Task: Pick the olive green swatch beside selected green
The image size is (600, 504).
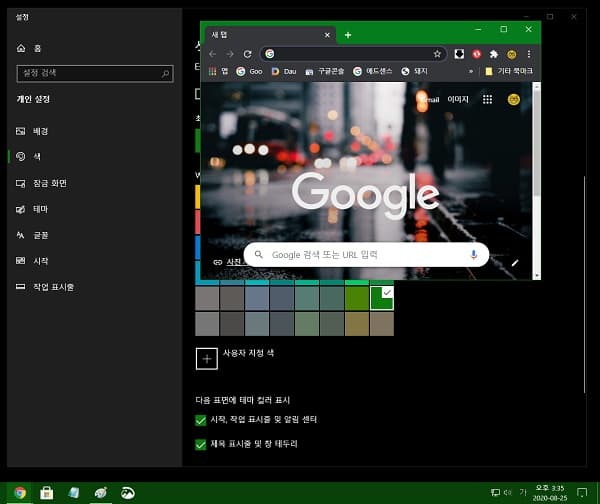Action: tap(357, 298)
